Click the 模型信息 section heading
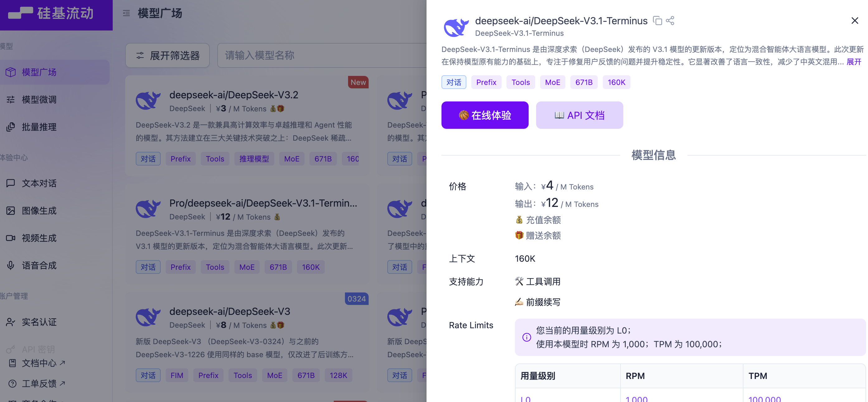868x402 pixels. [x=653, y=155]
